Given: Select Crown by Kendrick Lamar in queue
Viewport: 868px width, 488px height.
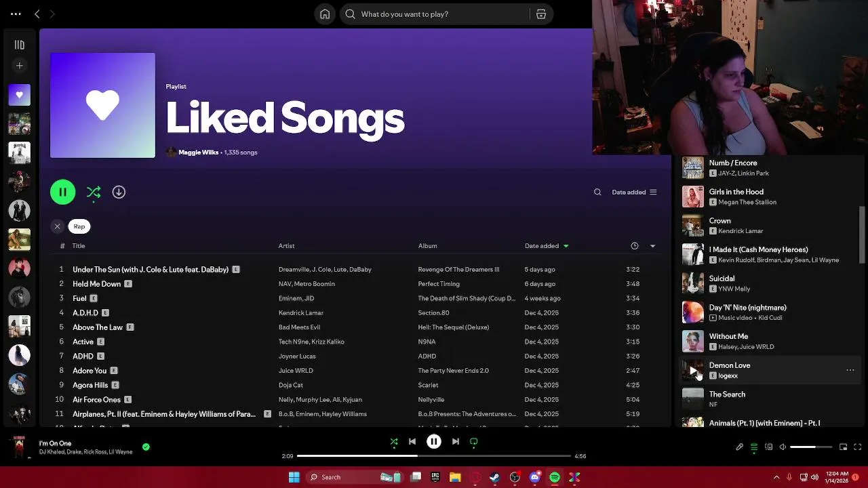Looking at the screenshot, I should click(769, 226).
